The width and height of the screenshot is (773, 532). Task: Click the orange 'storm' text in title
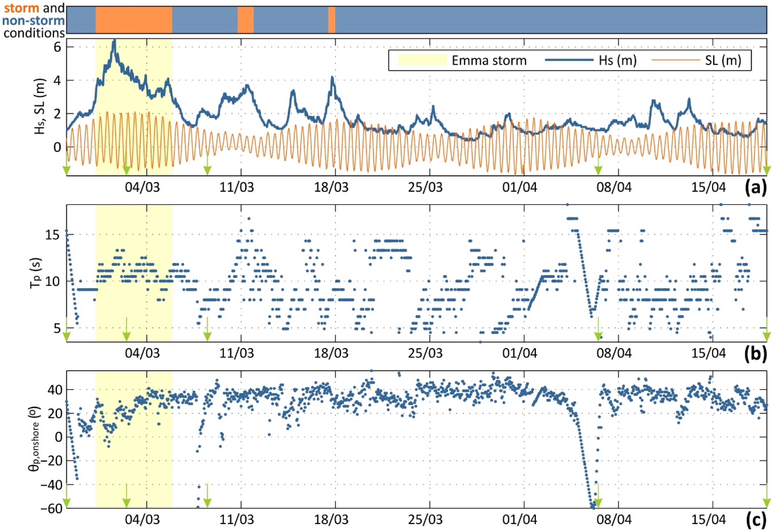(21, 8)
